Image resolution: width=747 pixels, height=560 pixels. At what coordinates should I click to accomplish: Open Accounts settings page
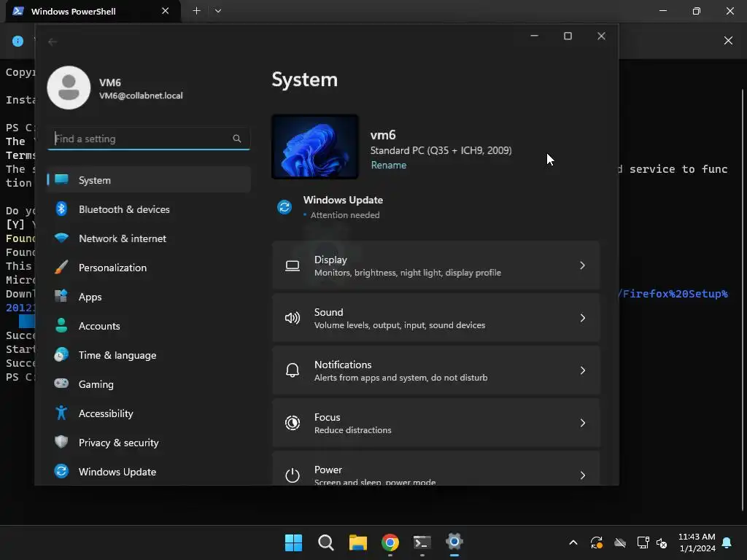tap(149, 326)
